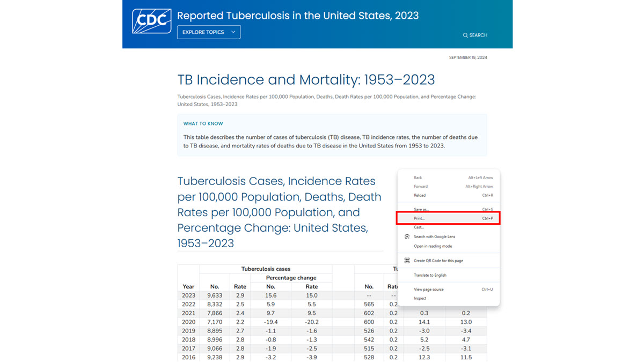Open in reading mode menu entry

(x=448, y=246)
